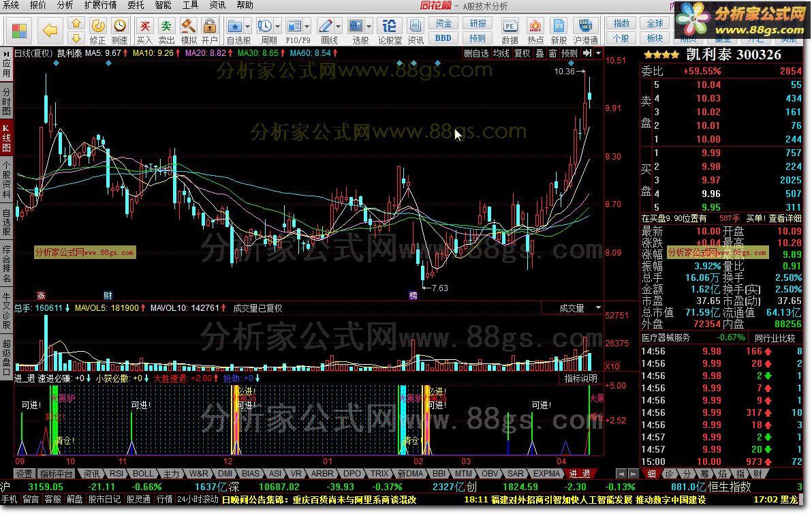Expand the F10/F9 dropdown arrow

(307, 26)
